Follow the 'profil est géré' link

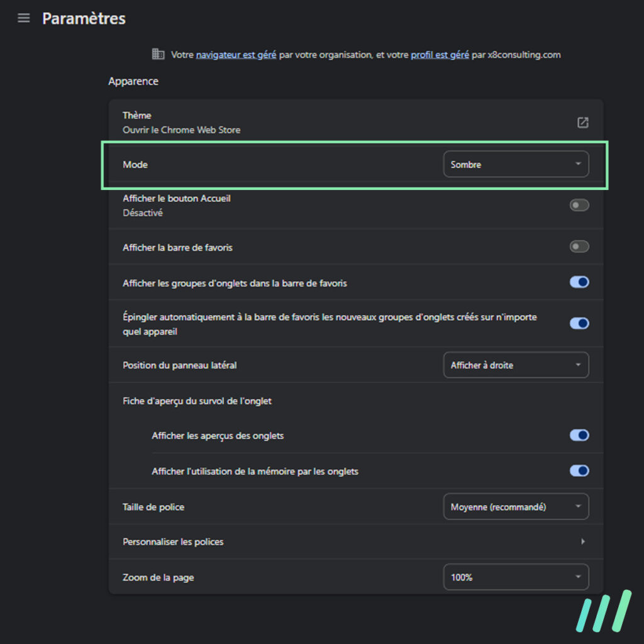(x=440, y=55)
